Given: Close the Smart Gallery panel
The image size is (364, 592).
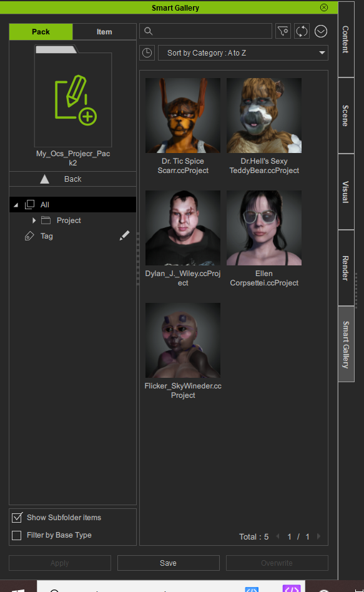Looking at the screenshot, I should (324, 7).
